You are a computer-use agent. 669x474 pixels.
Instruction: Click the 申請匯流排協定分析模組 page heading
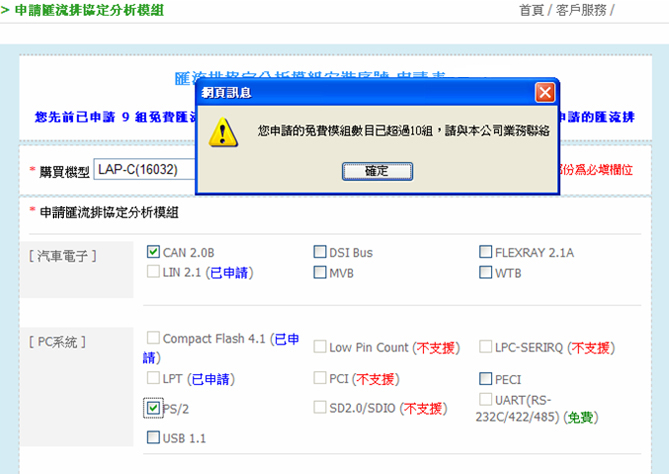tap(90, 10)
